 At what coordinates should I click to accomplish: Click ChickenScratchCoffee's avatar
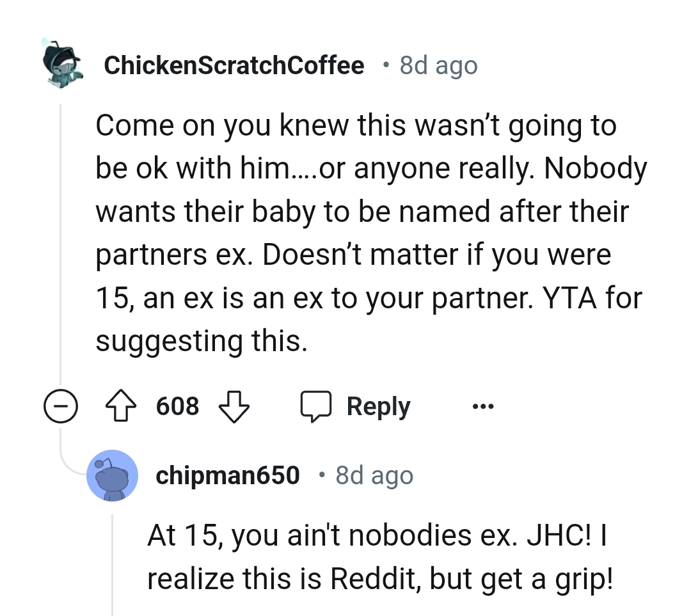click(61, 64)
